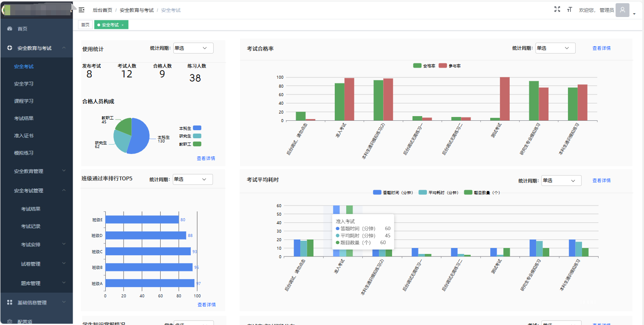Click the 班级A bar in ranking chart
Screen dimensions: 644x325
150,283
